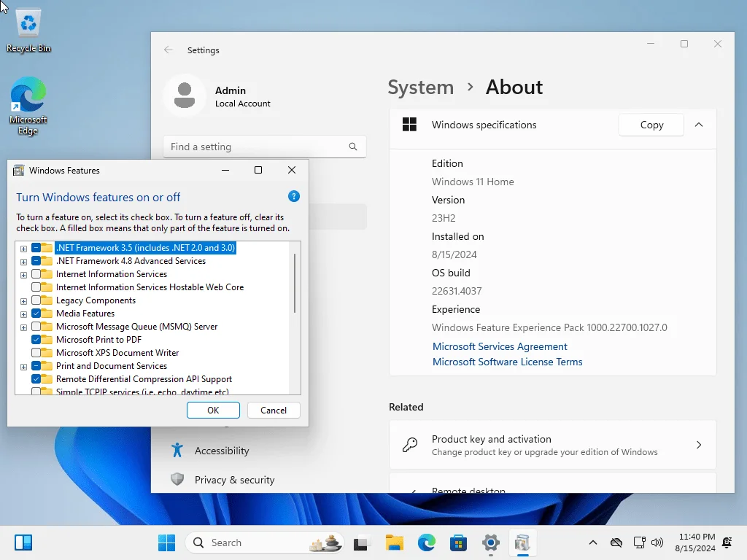The image size is (747, 560).
Task: Click the Widgets icon in taskbar corner
Action: [23, 542]
